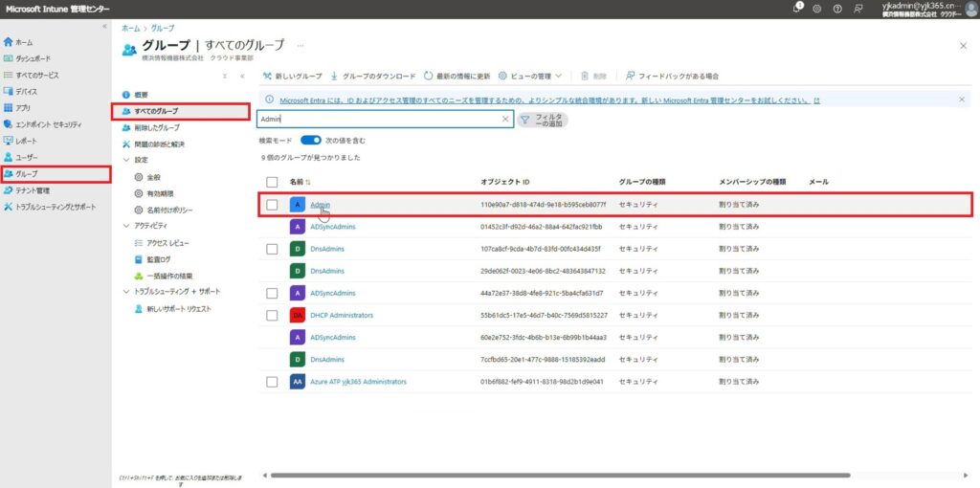Click the feedback person icon in header
This screenshot has width=980, height=488.
point(858,8)
